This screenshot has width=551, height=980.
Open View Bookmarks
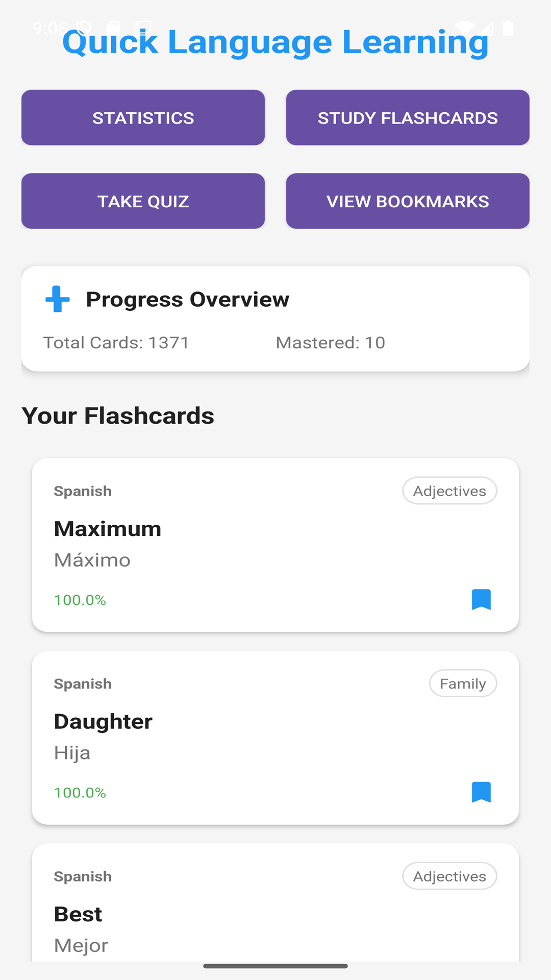pos(408,201)
